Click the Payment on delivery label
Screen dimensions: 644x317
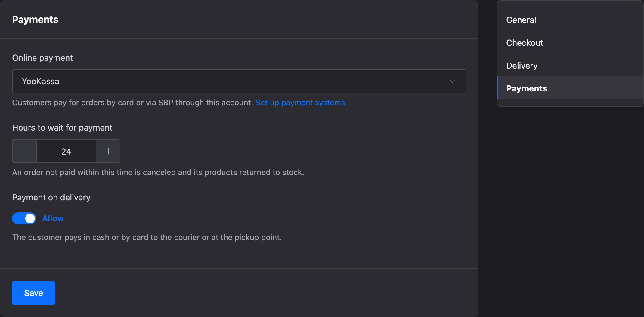51,197
